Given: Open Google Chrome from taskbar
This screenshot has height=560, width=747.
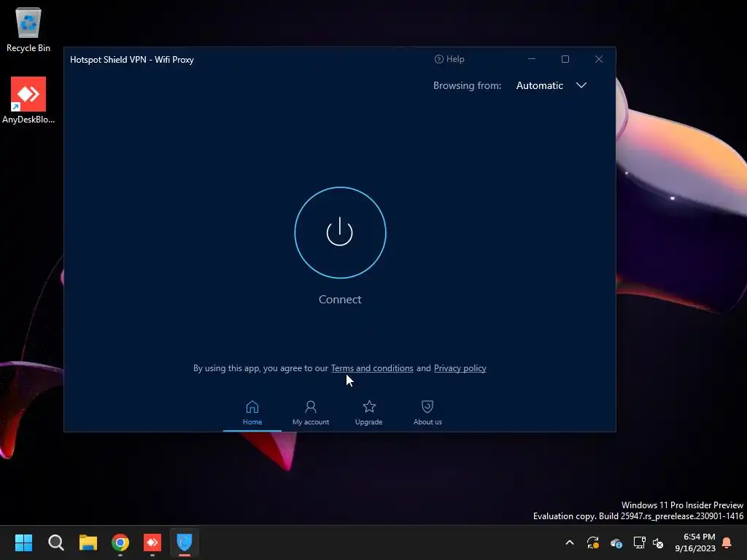Looking at the screenshot, I should click(120, 542).
